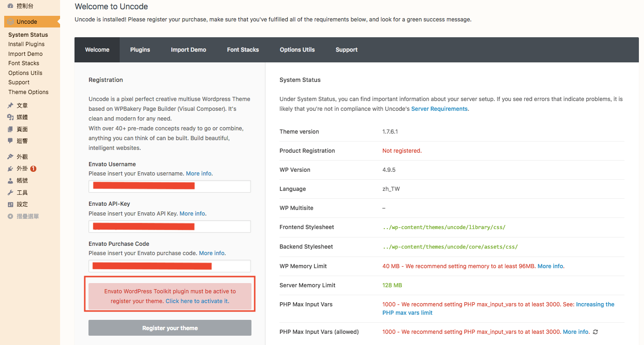Click the tools wrench icon
The image size is (644, 345).
(10, 193)
